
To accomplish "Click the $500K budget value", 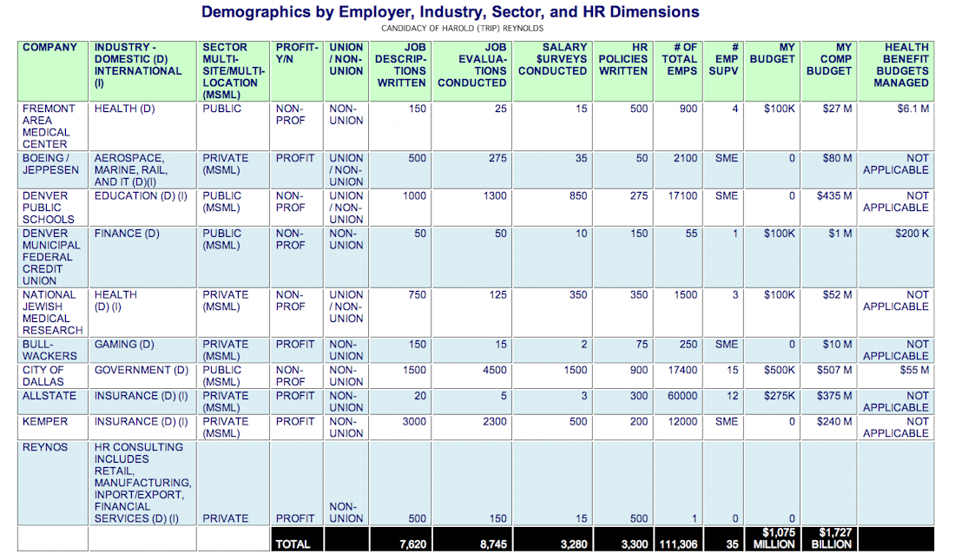I will (x=780, y=371).
